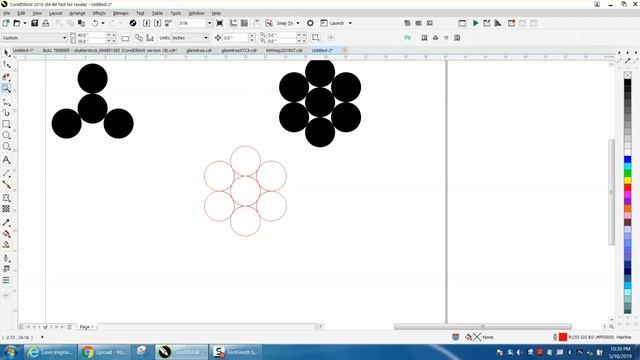Open the Effects menu

coord(99,13)
